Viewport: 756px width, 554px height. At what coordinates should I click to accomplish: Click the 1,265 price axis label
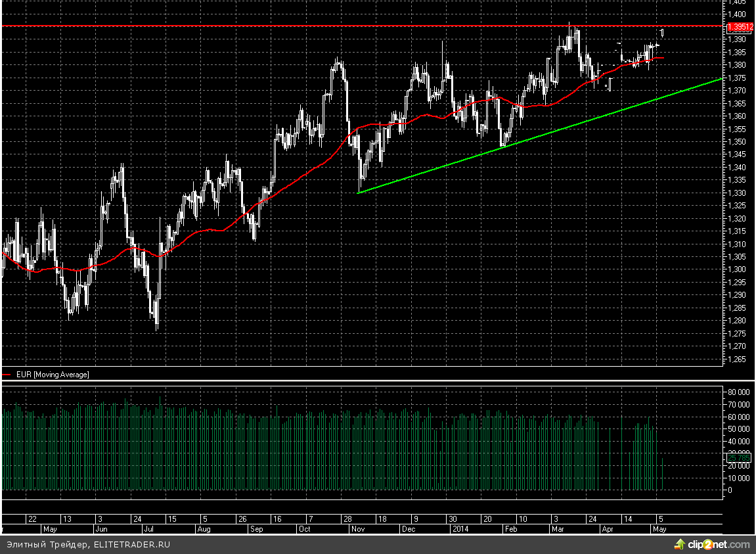(736, 359)
